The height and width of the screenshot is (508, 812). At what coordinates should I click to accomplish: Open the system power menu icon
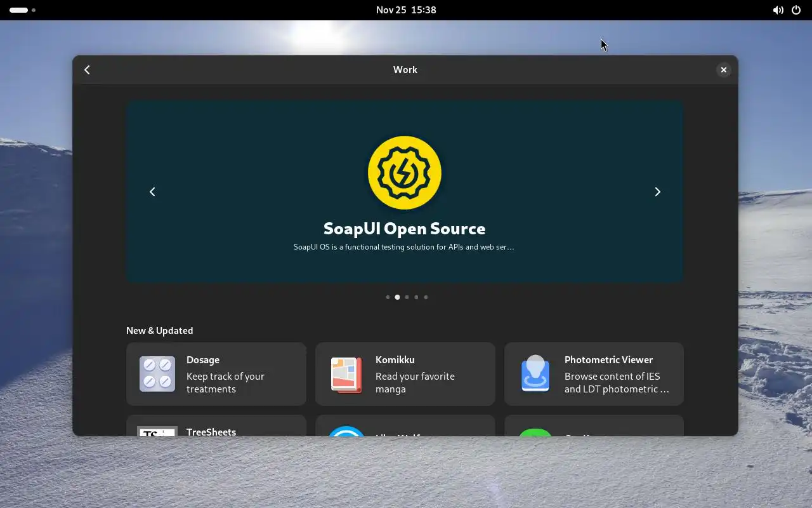(796, 10)
